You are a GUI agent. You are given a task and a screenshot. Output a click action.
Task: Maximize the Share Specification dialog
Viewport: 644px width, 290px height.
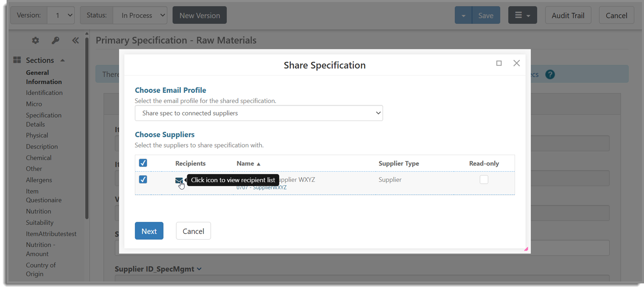499,63
